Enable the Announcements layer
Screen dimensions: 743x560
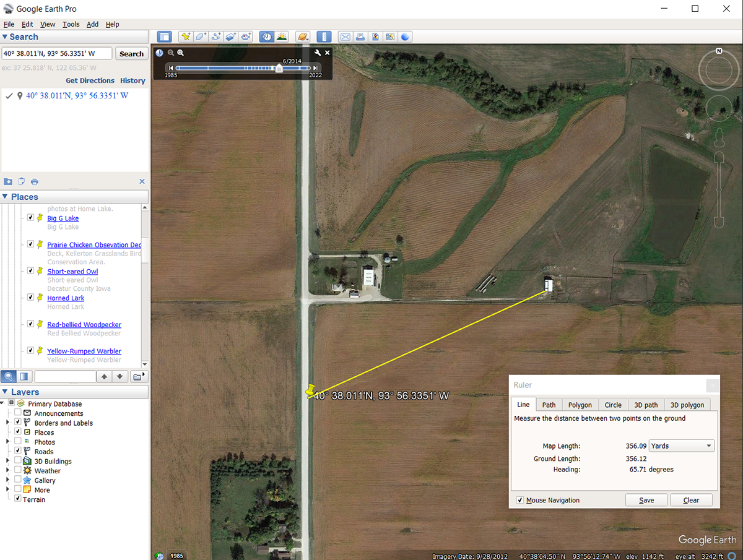pos(18,413)
